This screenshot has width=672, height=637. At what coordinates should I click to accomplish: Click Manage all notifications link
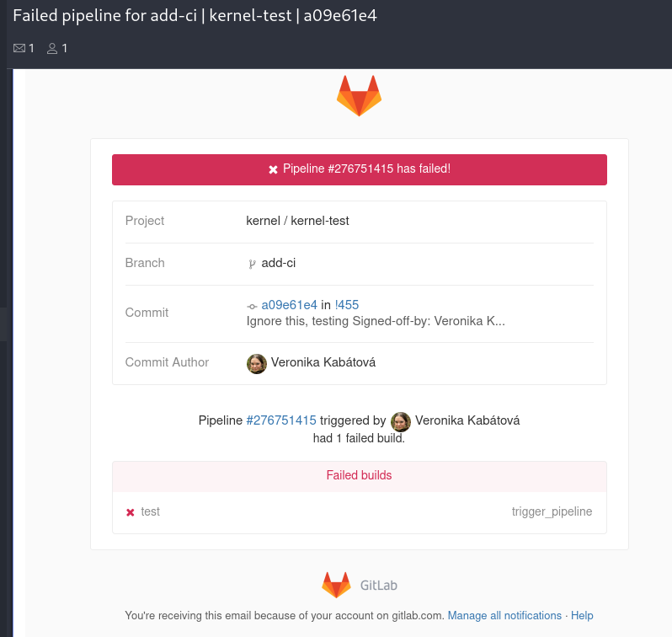coord(504,616)
